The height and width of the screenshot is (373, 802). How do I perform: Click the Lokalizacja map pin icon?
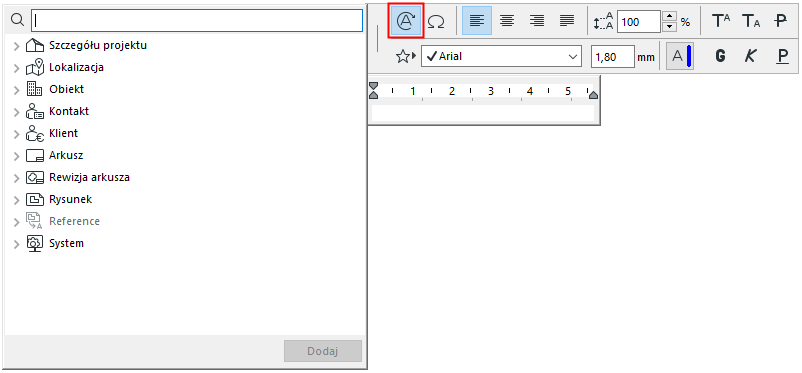(x=34, y=68)
